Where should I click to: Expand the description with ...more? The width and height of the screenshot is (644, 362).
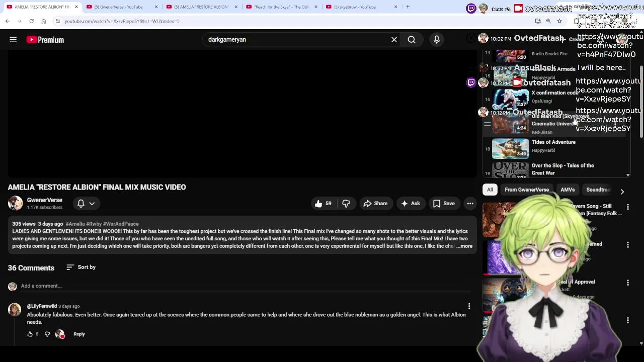point(464,246)
